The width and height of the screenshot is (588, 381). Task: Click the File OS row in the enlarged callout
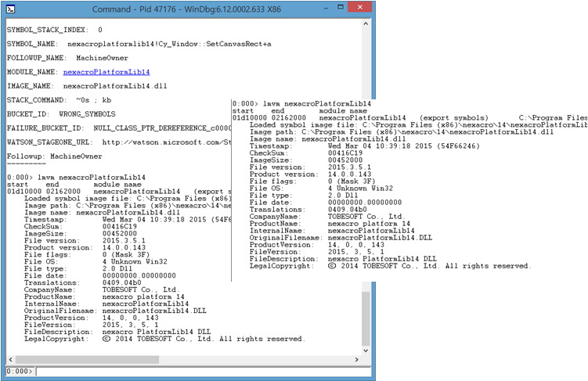[321, 189]
